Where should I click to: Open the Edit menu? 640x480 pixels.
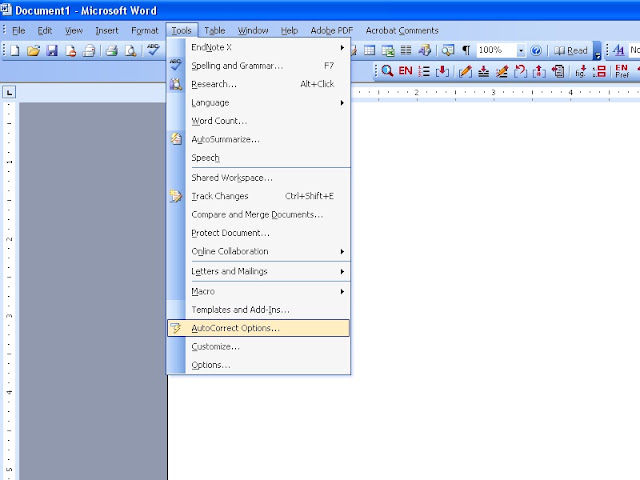coord(44,31)
